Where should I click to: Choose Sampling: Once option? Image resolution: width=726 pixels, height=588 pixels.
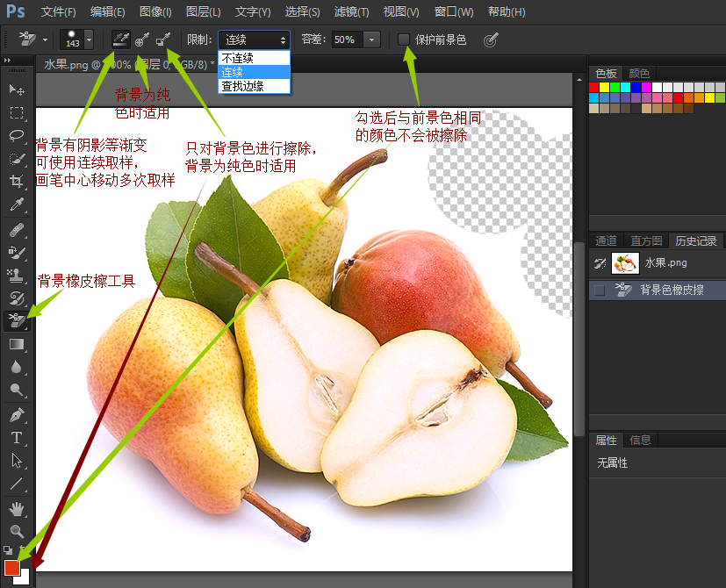pyautogui.click(x=142, y=39)
